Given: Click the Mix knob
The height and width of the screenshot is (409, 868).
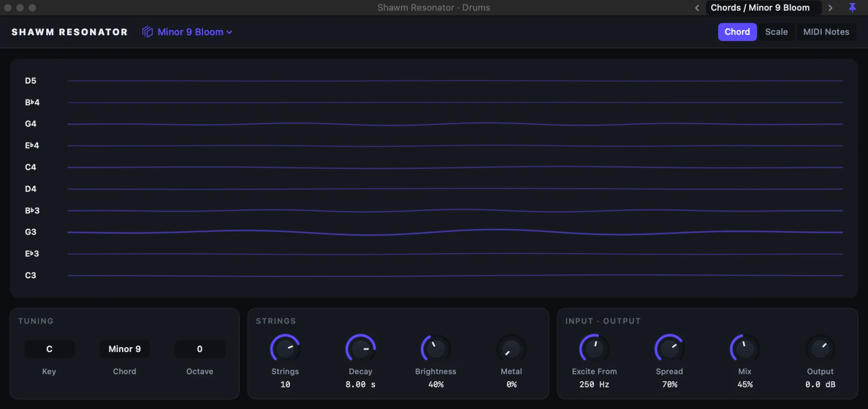Looking at the screenshot, I should [745, 348].
